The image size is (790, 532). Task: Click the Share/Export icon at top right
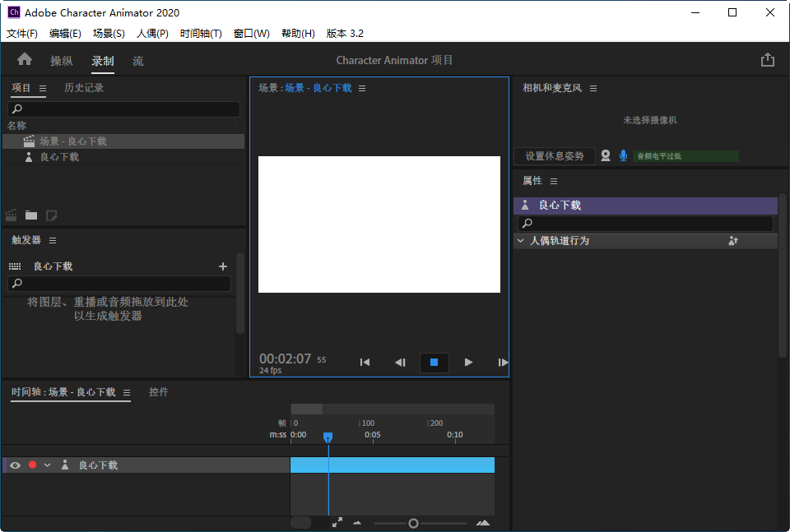point(768,59)
